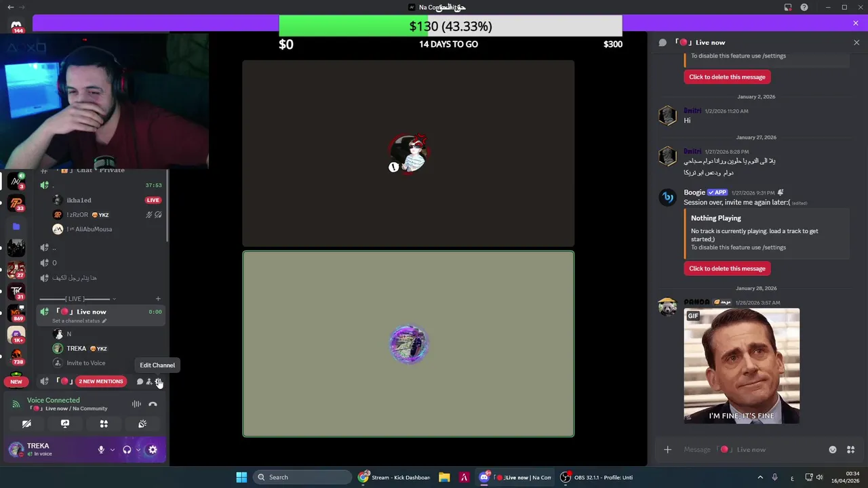This screenshot has height=488, width=868.
Task: Select the Live now voice channel
Action: pos(102,315)
